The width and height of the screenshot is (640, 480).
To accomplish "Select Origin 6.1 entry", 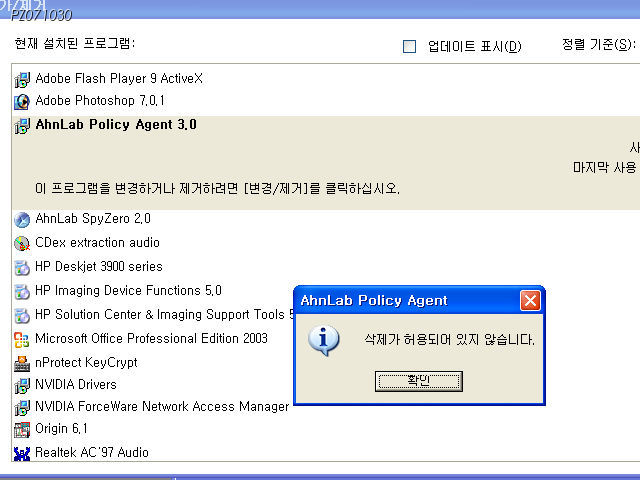I will point(61,429).
